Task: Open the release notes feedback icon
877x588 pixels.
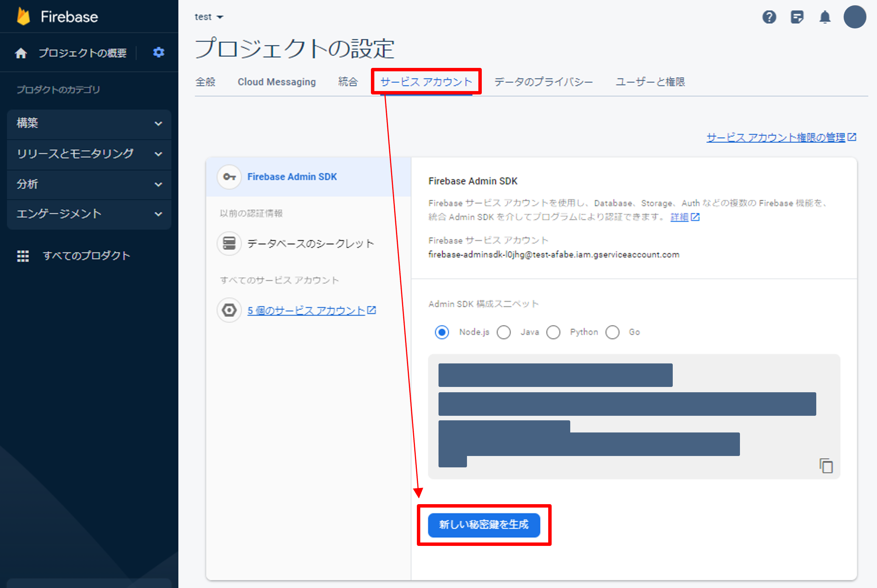Action: [x=797, y=17]
